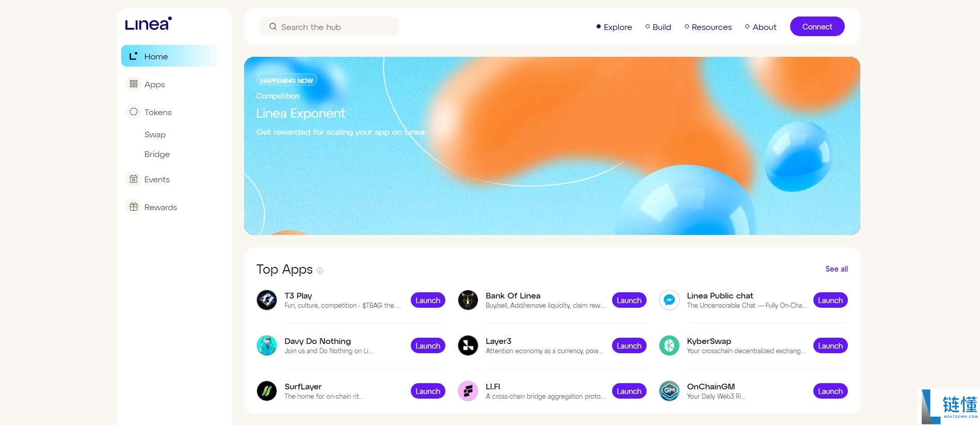This screenshot has height=425, width=980.
Task: Open the Apps sidebar item
Action: [171, 84]
